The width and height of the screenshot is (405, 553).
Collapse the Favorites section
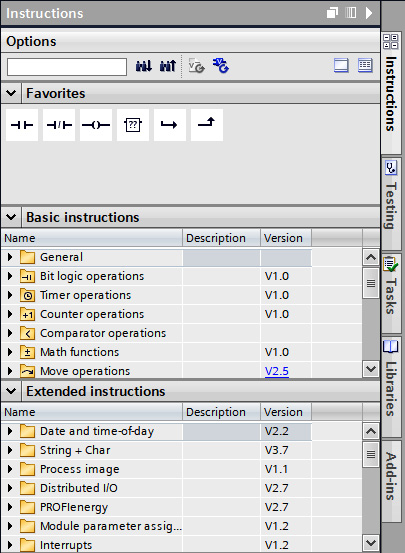(x=11, y=93)
